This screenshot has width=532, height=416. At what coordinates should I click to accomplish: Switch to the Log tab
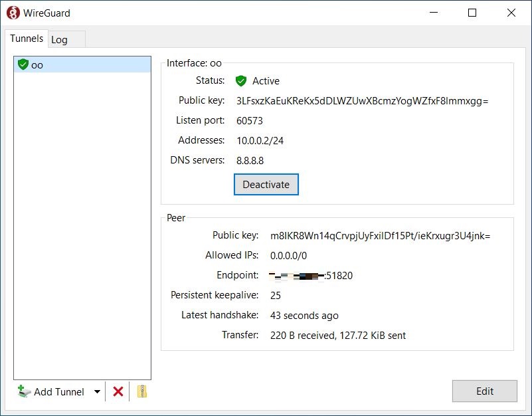tap(60, 40)
